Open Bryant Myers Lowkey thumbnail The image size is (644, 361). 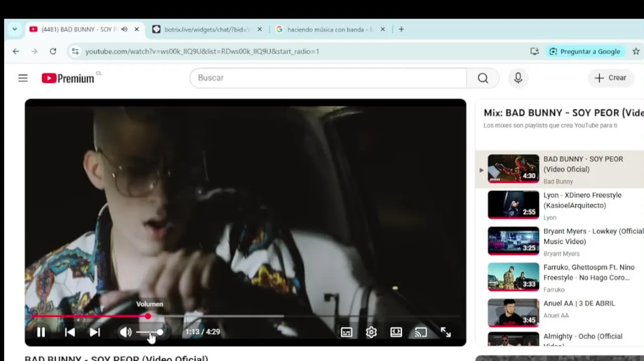514,241
